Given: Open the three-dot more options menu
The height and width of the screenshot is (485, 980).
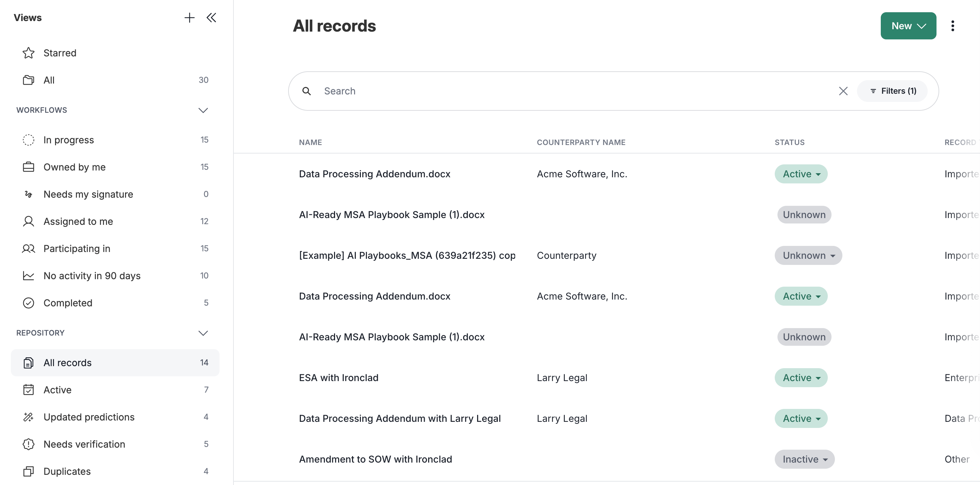Looking at the screenshot, I should point(952,26).
